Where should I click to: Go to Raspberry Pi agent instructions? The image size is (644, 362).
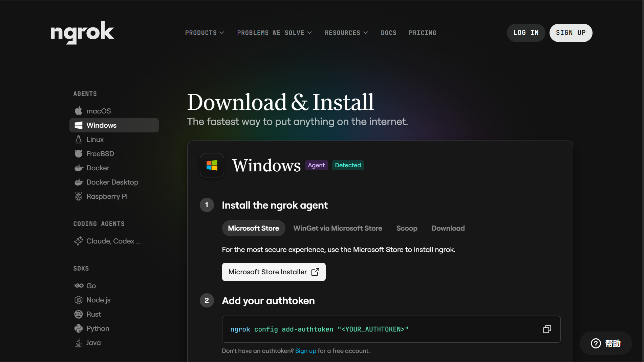[x=114, y=196]
